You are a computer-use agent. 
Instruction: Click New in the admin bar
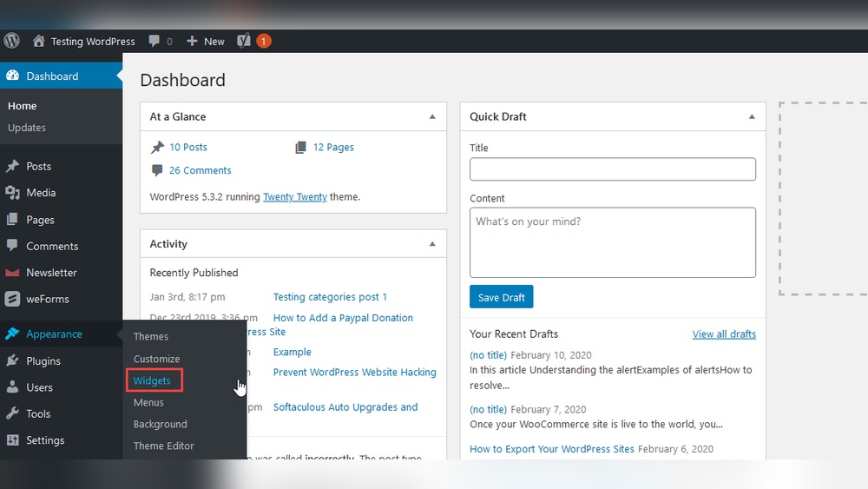[x=214, y=41]
